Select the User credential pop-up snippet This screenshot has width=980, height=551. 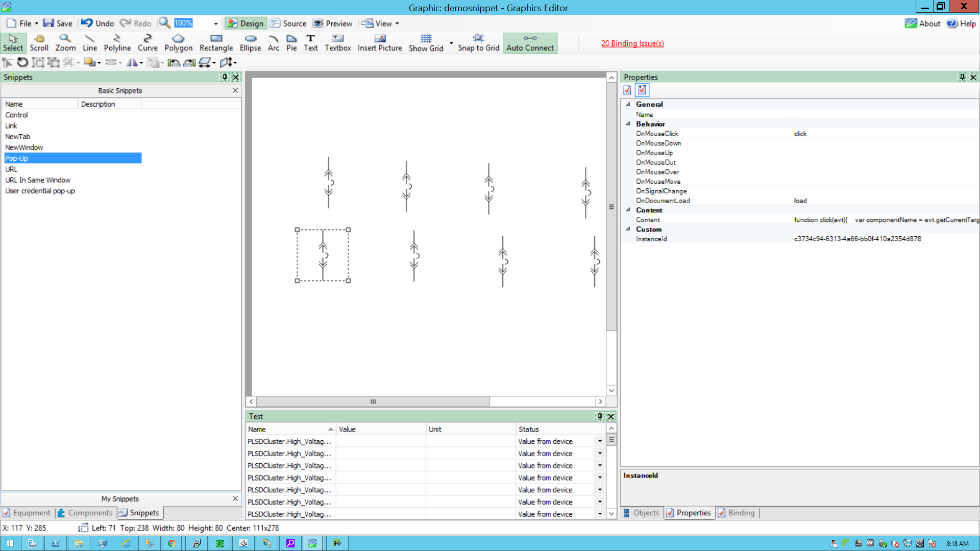click(x=40, y=191)
